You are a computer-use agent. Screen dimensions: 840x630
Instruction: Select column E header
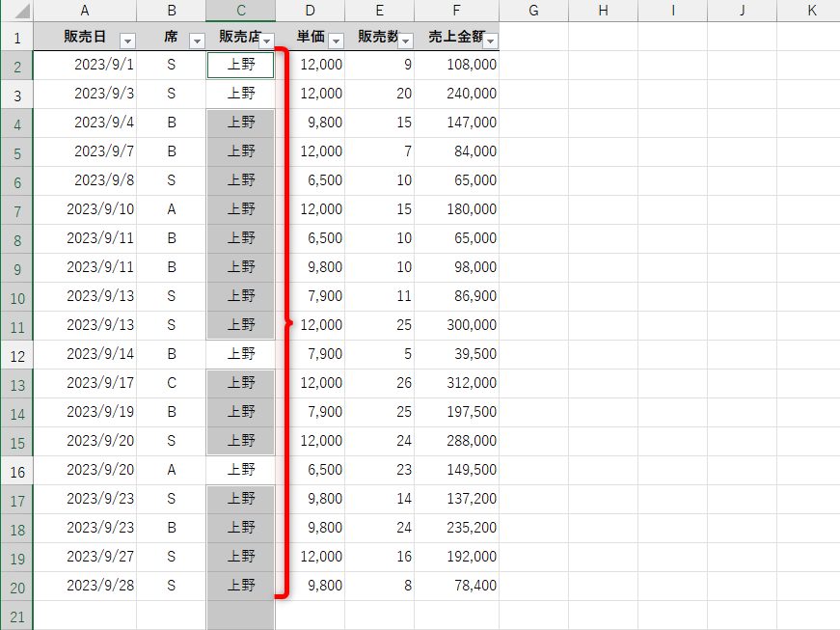pos(379,11)
